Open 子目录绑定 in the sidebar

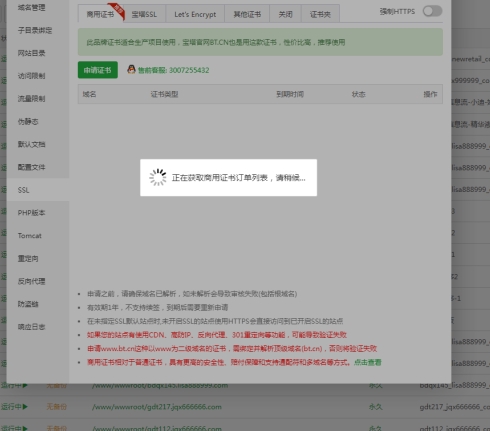[x=35, y=30]
